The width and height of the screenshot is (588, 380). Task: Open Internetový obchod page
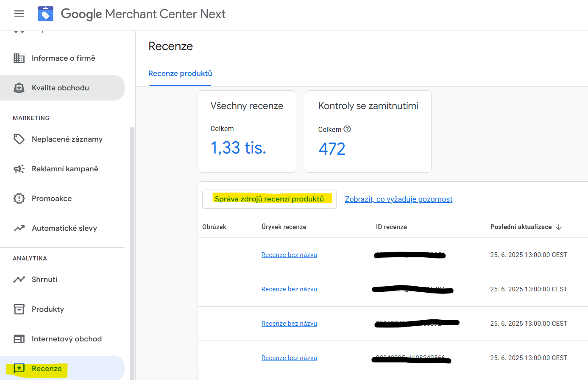(62, 339)
